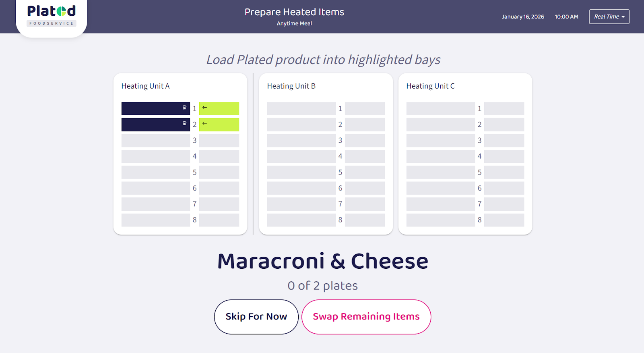Select right slot of Heating Unit A bay 8
This screenshot has height=353, width=644.
pos(219,220)
